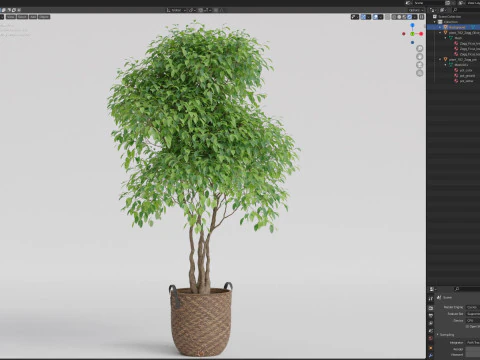Select pot_ground material in the outliner

467,76
